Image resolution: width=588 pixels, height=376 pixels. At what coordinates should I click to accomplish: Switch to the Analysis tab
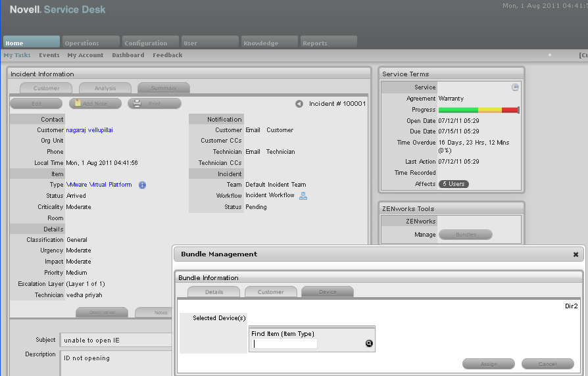coord(105,87)
